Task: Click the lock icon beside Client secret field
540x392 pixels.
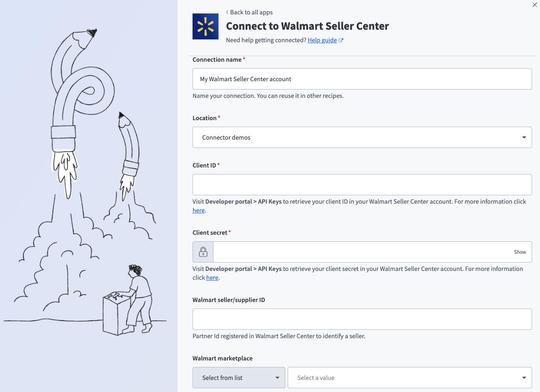Action: [x=203, y=251]
